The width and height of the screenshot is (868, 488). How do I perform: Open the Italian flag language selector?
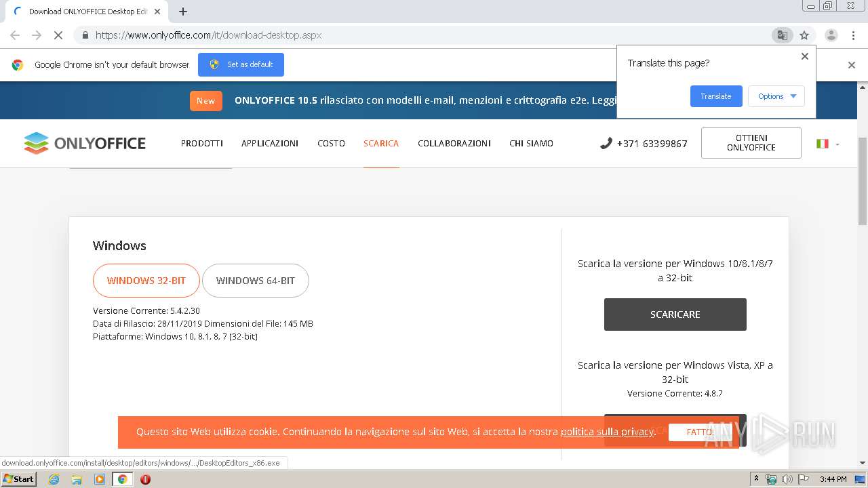click(x=828, y=144)
